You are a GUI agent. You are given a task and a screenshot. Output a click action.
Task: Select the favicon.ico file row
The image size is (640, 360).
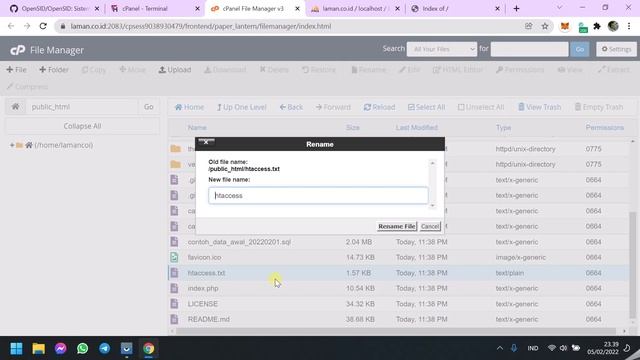(398, 257)
